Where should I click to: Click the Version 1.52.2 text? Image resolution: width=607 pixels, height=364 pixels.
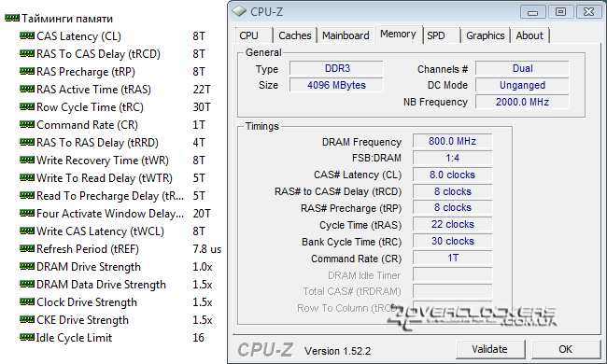(337, 351)
